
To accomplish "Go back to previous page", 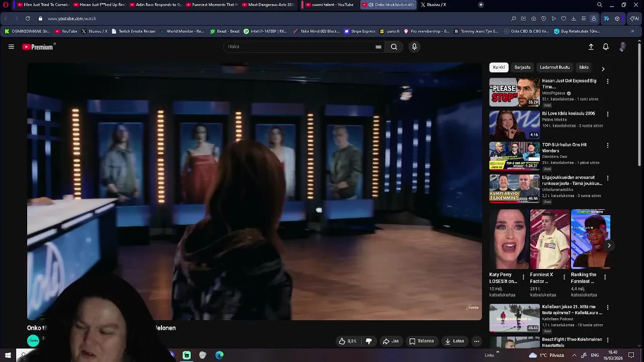I will pos(6,19).
